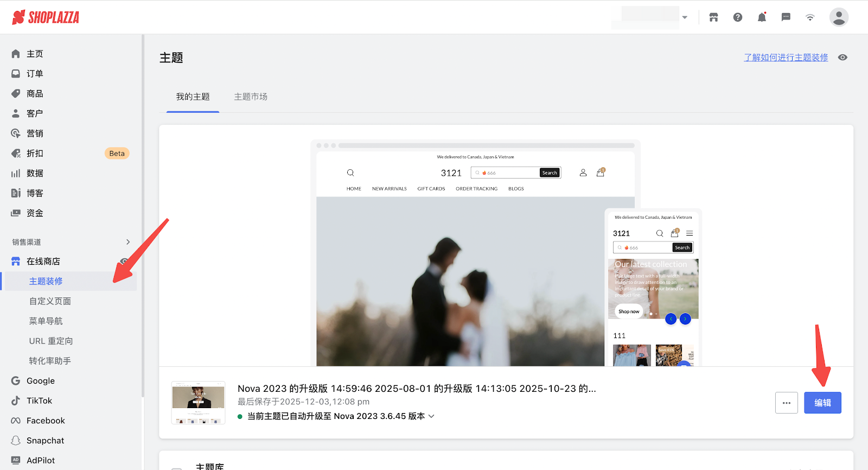This screenshot has height=470, width=868.
Task: Toggle the eye icon beside theme help link
Action: tap(843, 58)
